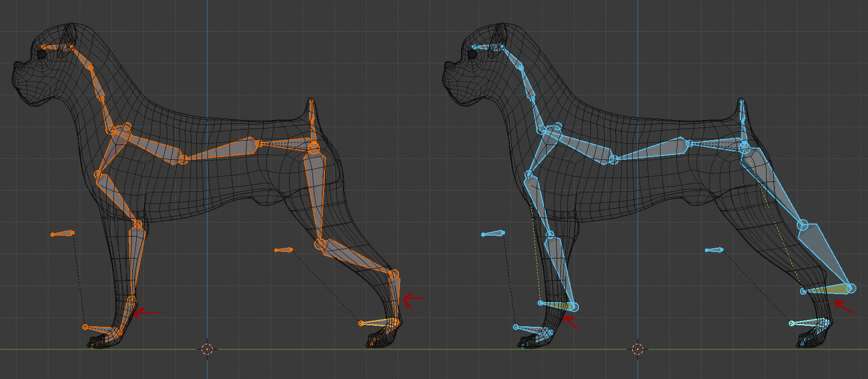Select the orange front leg pole target bone
The height and width of the screenshot is (379, 868).
pyautogui.click(x=63, y=233)
